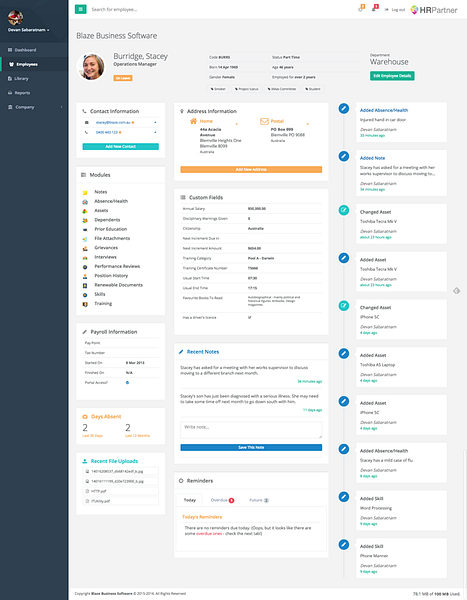Viewport: 467px width, 600px height.
Task: Open the HTTP.pdf recent file upload
Action: (121, 491)
